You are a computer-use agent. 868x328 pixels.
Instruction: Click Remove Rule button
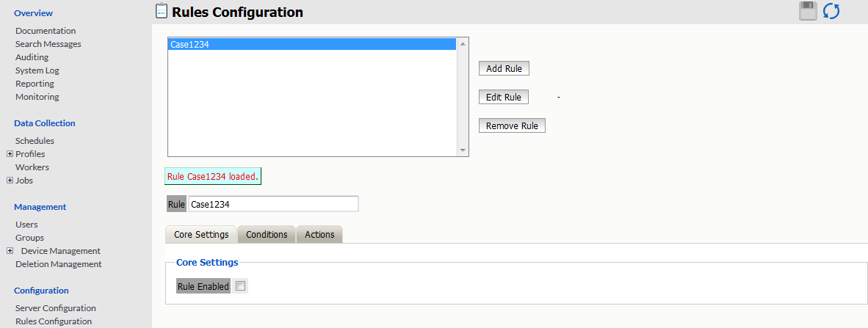tap(512, 126)
